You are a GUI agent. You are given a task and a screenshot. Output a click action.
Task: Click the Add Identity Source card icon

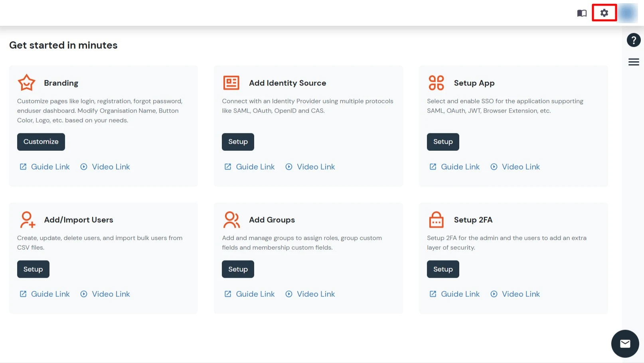pos(231,83)
